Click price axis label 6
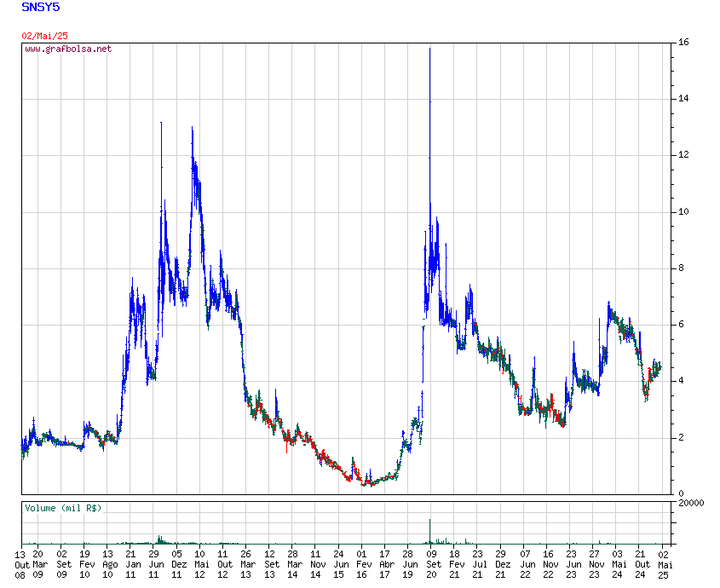This screenshot has height=588, width=720. [x=681, y=325]
